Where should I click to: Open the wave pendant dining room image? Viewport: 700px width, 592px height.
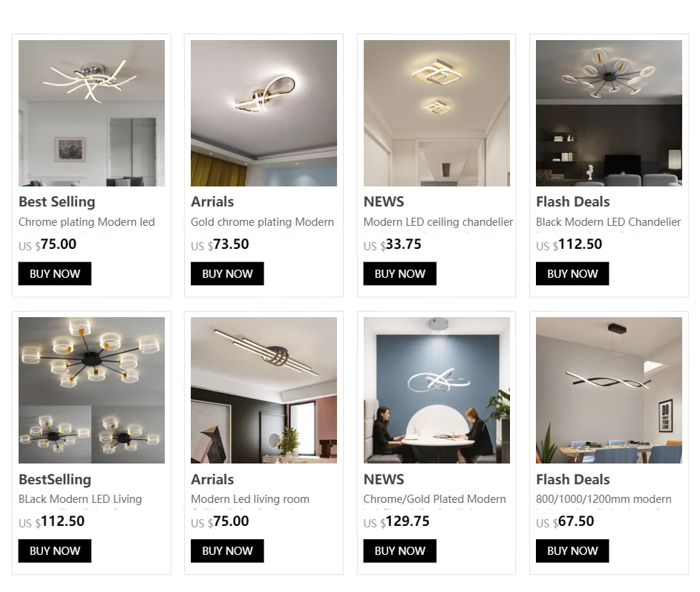(609, 390)
